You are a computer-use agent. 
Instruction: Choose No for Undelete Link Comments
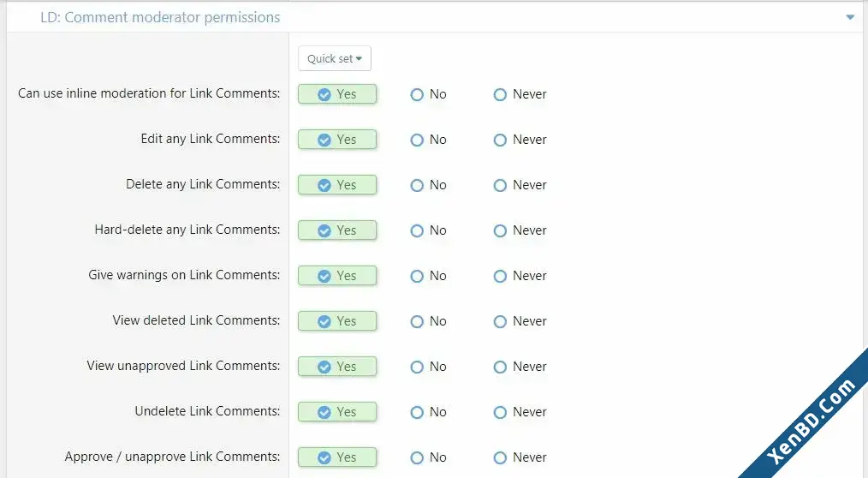428,412
